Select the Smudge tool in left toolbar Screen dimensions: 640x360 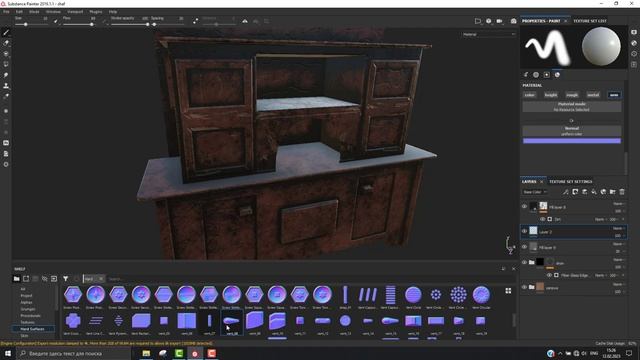point(6,75)
